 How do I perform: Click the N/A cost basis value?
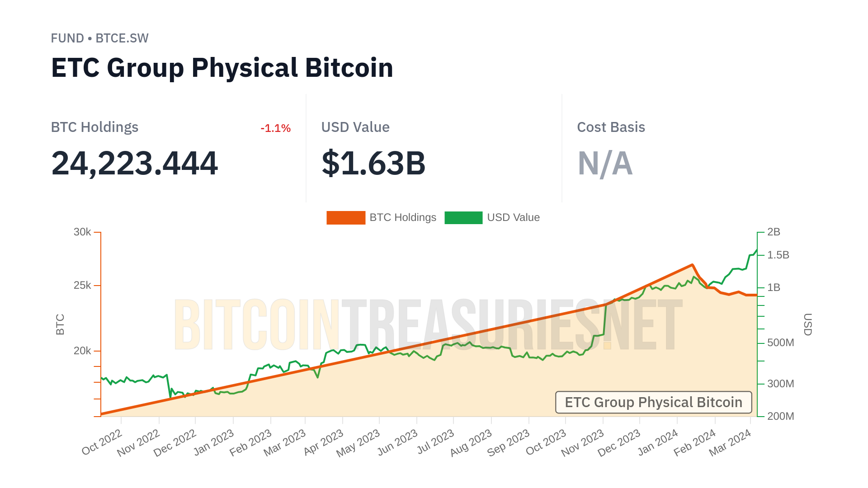[605, 163]
